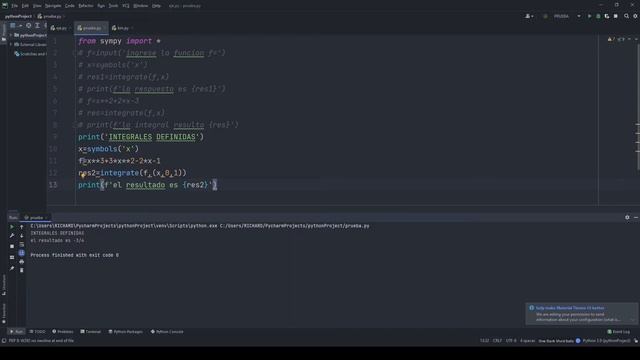Open Search Everywhere magnifier icon
The height and width of the screenshot is (360, 640).
(627, 16)
